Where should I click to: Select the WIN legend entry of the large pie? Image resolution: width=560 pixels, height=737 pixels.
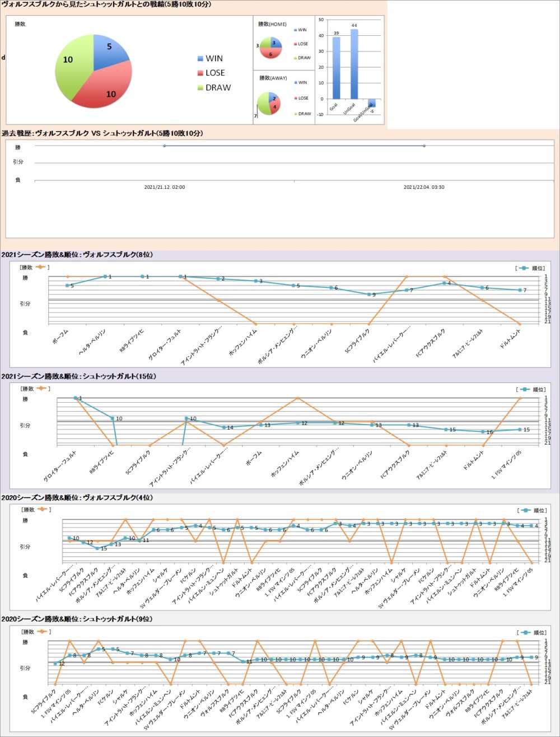pyautogui.click(x=210, y=59)
